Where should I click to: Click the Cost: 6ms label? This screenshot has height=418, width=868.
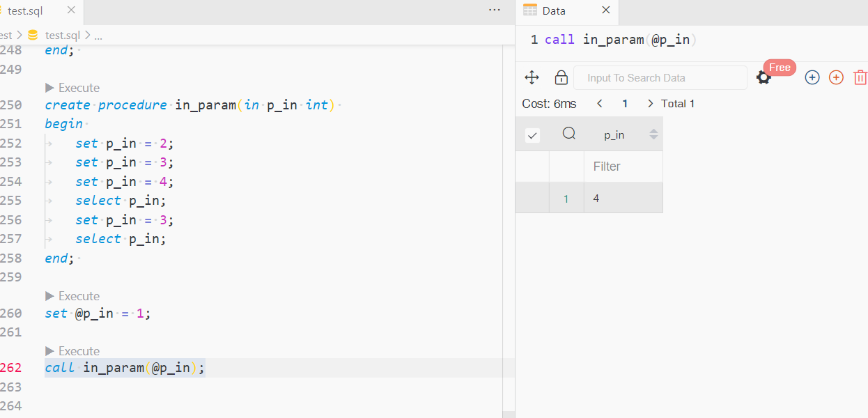pyautogui.click(x=549, y=103)
